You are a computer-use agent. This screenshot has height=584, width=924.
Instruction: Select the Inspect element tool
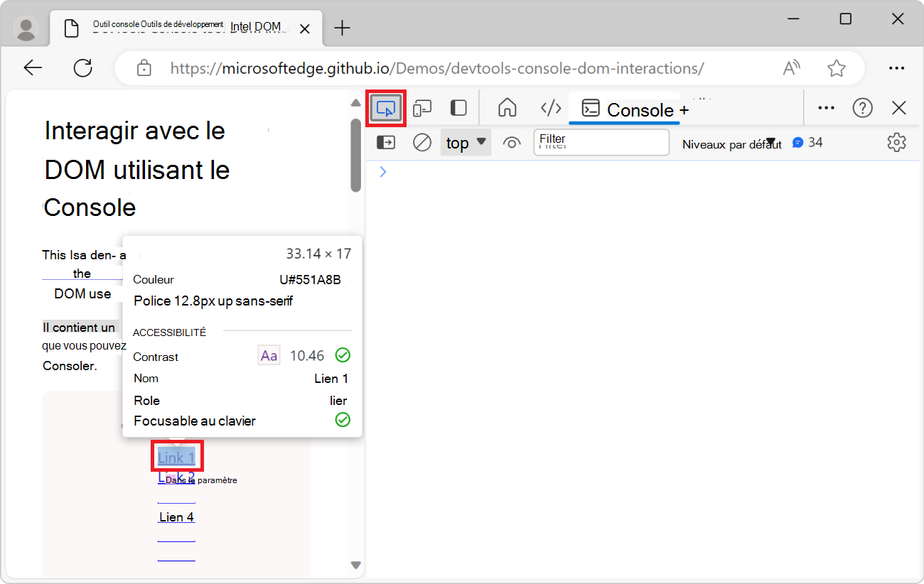tap(386, 107)
